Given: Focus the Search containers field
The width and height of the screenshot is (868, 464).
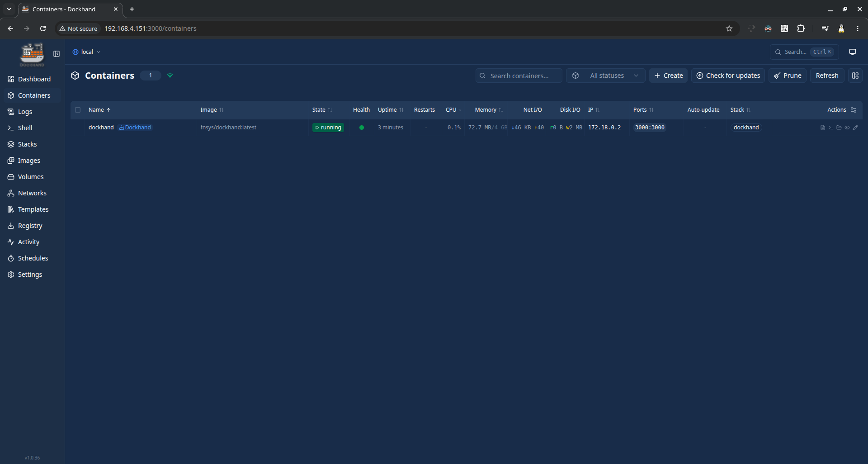Looking at the screenshot, I should click(x=519, y=76).
